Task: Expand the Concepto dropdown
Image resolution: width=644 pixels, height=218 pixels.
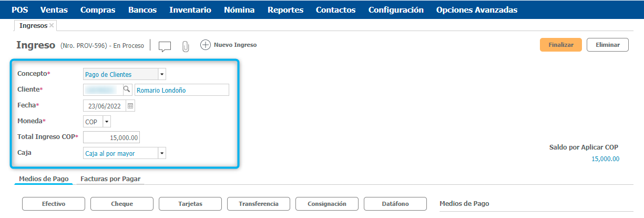Action: click(162, 74)
